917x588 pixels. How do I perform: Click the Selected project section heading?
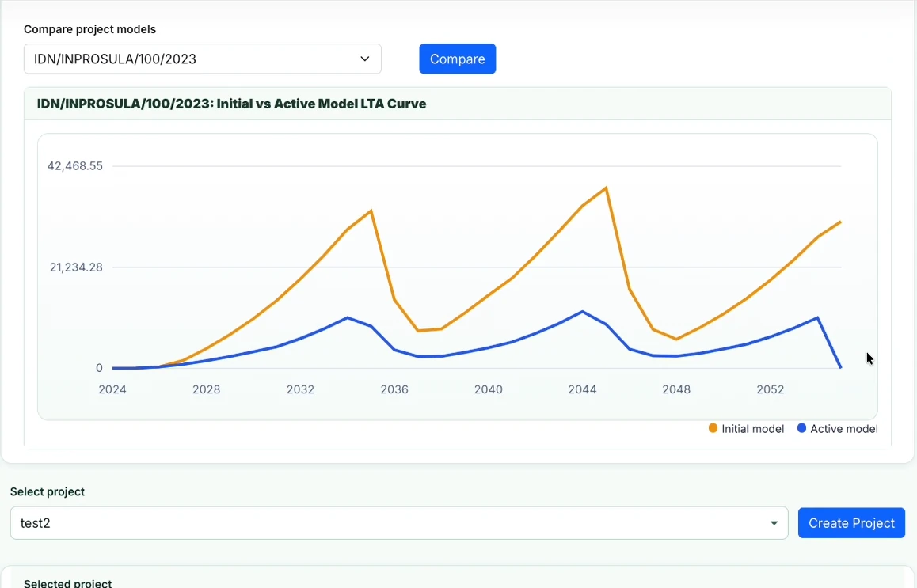(x=68, y=582)
